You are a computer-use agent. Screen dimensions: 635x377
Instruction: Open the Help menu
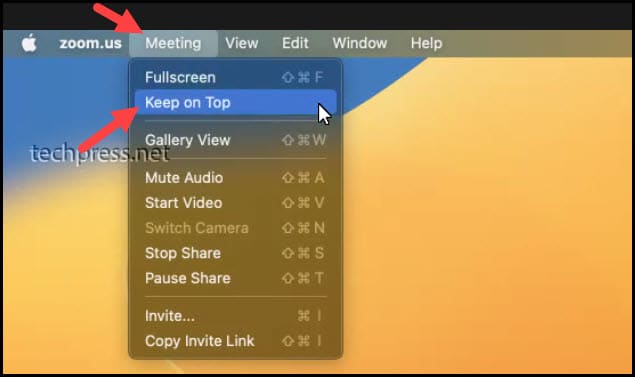[426, 43]
